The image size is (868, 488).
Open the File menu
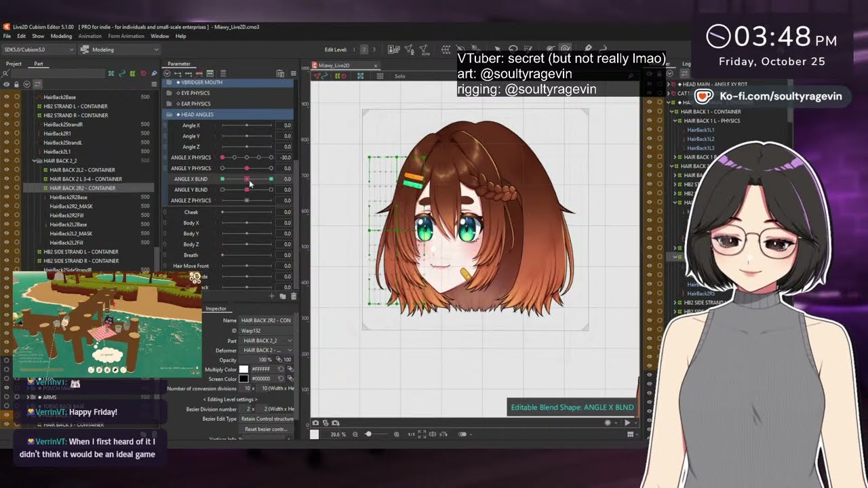7,36
